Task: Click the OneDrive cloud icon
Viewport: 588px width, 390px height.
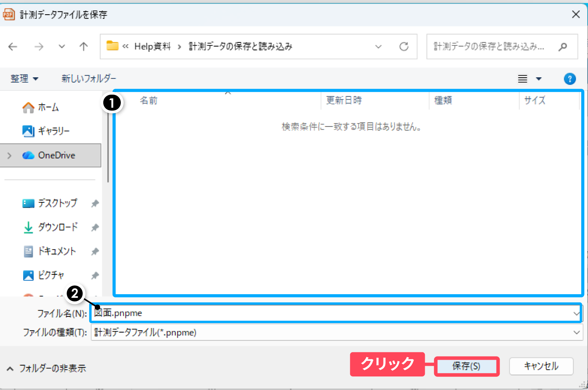Action: (28, 155)
